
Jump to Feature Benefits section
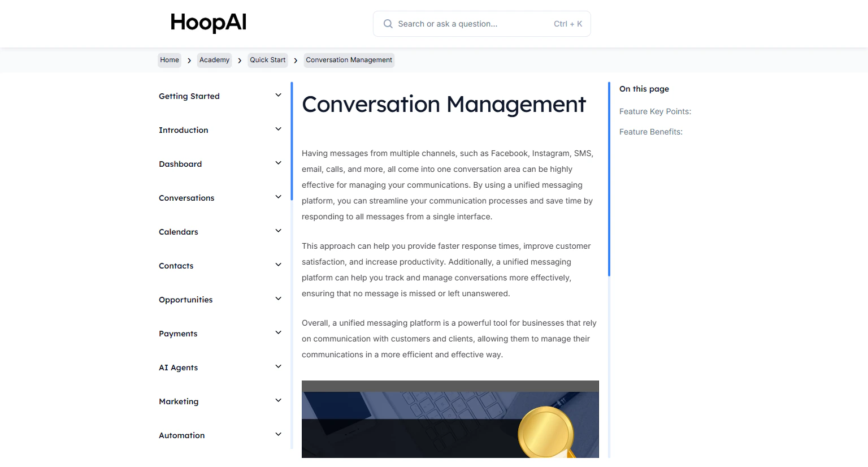click(x=651, y=132)
